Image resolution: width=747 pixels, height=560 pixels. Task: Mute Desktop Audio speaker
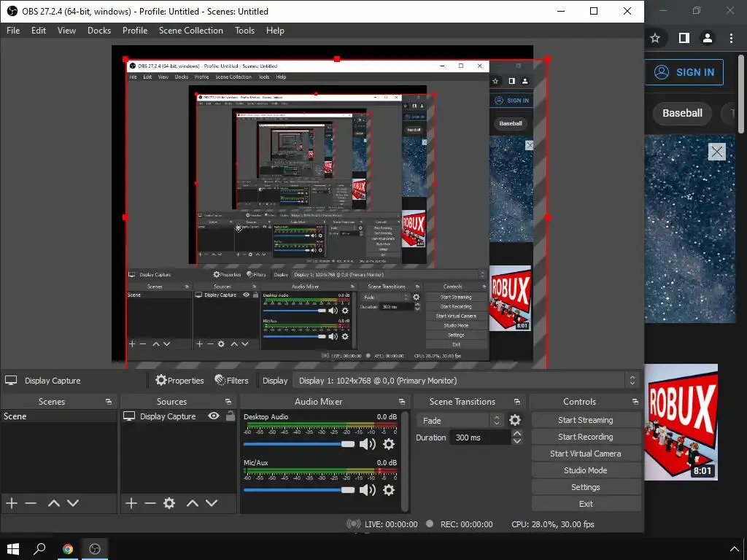point(368,444)
